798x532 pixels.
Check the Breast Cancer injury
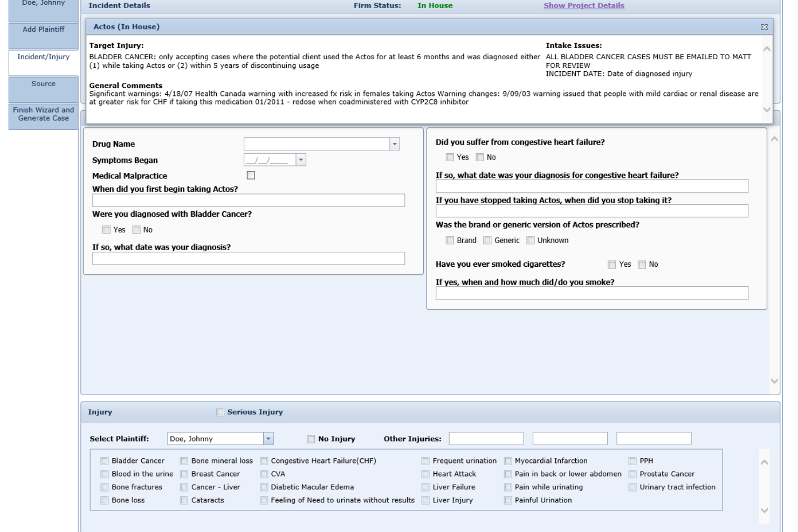[x=184, y=474]
